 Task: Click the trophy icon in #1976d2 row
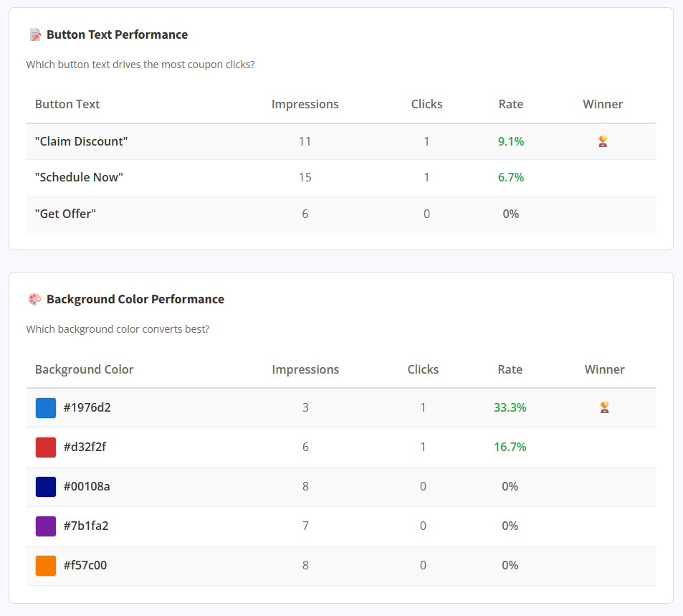[x=604, y=407]
